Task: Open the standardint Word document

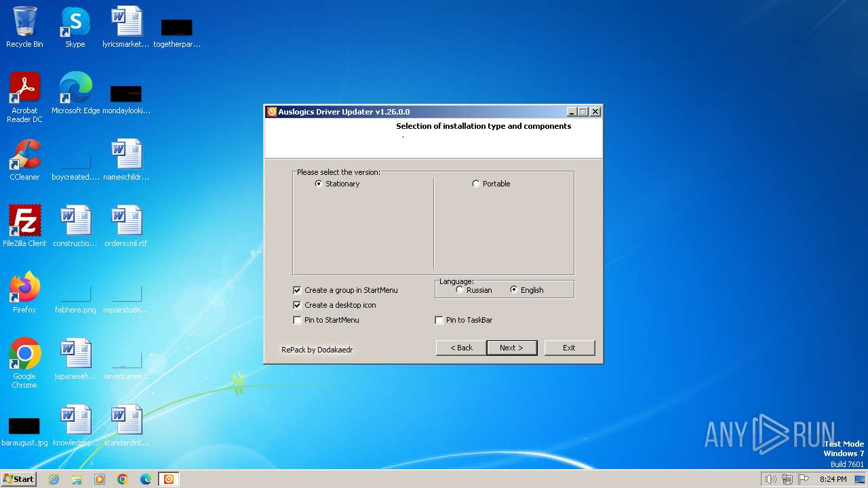Action: [x=126, y=426]
